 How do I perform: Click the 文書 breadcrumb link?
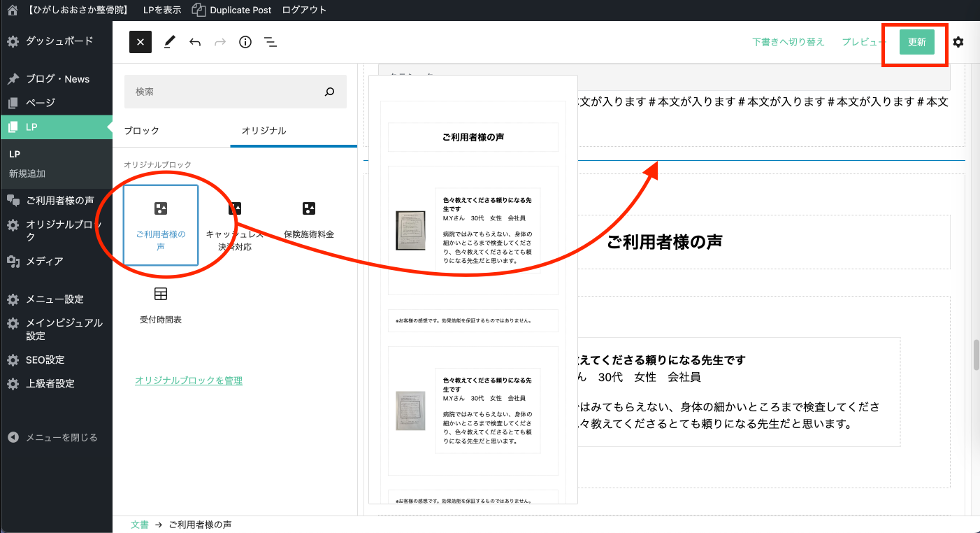tap(139, 525)
